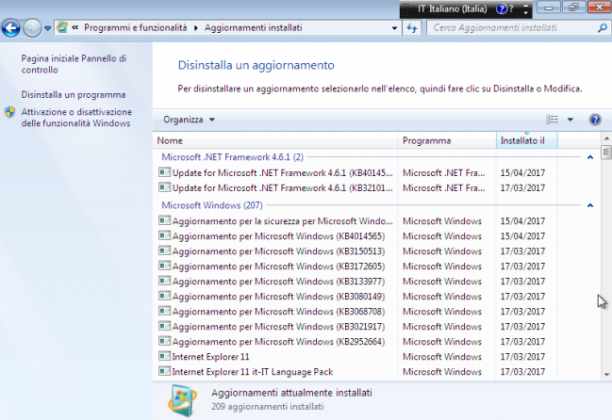This screenshot has height=420, width=612.
Task: Click the vertical scrollbar thumb
Action: [x=606, y=152]
